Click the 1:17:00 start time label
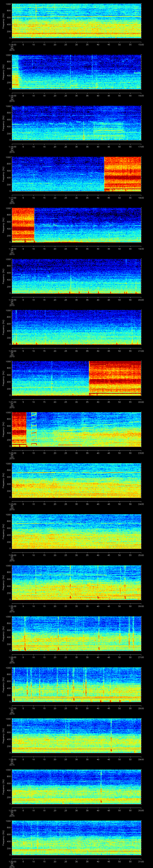The image size is (153, 868). (x=12, y=198)
